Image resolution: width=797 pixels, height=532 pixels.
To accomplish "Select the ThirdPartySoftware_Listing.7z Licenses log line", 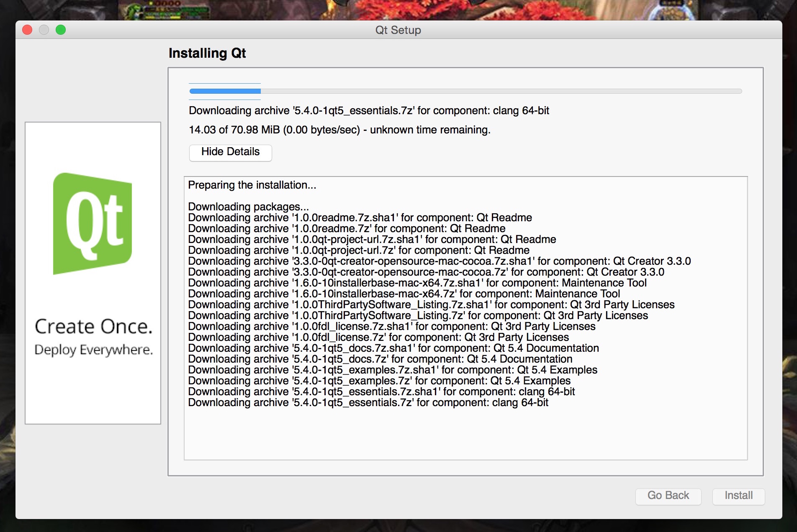I will 418,315.
